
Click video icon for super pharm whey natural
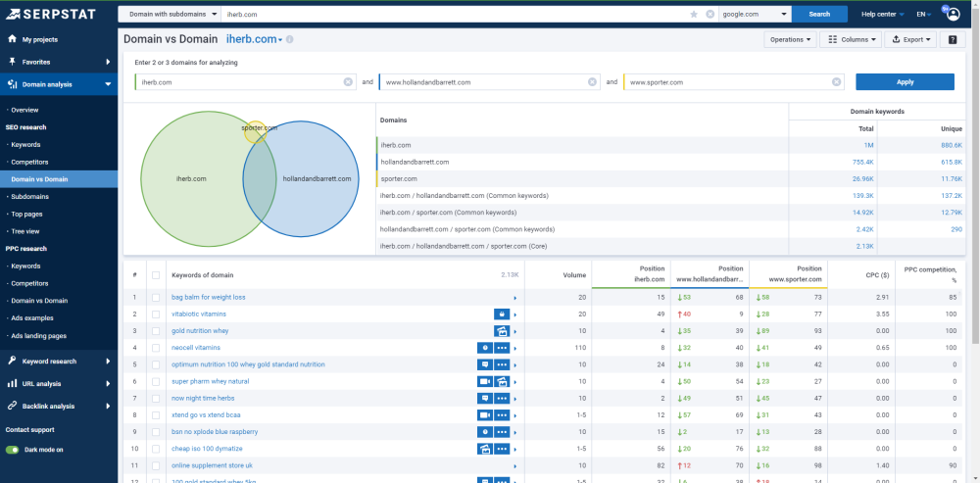tap(485, 381)
